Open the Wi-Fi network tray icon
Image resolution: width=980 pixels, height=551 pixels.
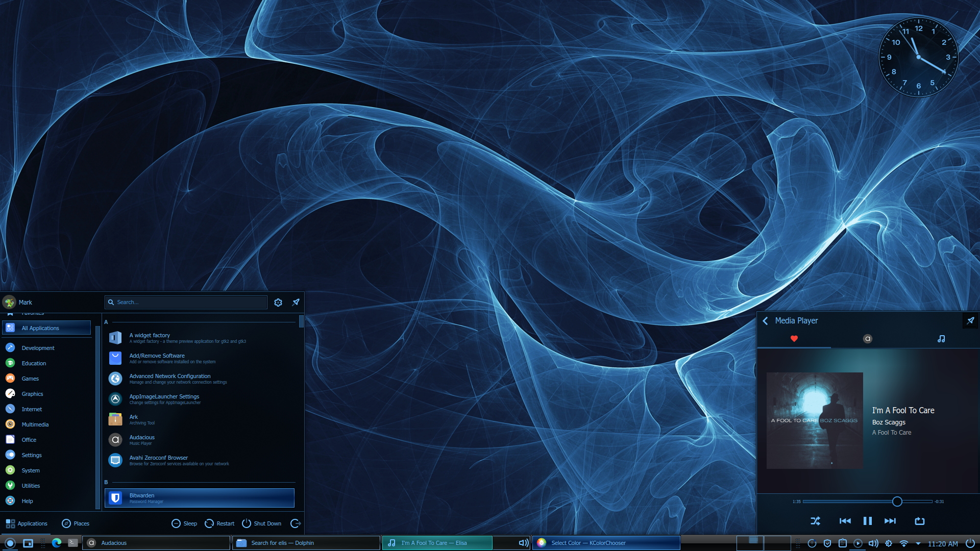click(x=904, y=543)
